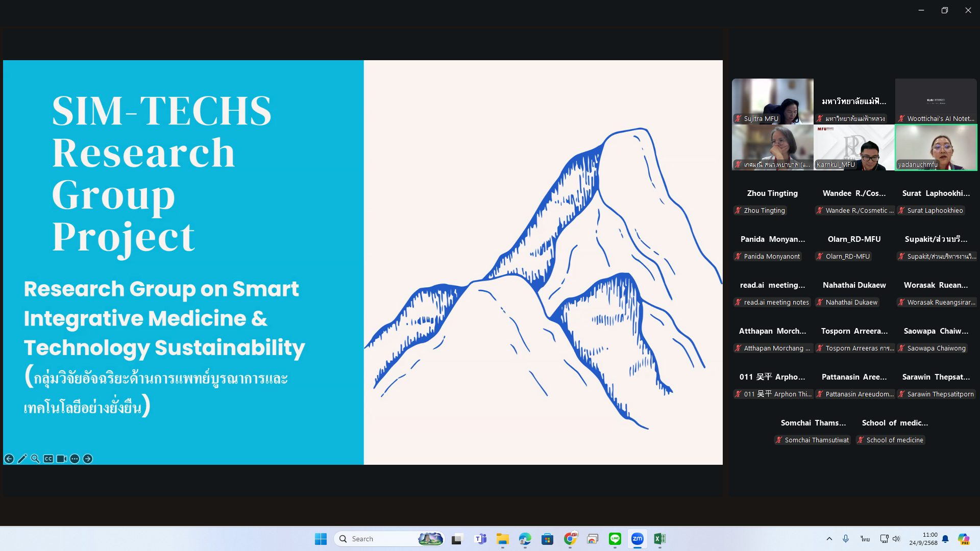Toggle the slideshow camera icon

coord(62,459)
